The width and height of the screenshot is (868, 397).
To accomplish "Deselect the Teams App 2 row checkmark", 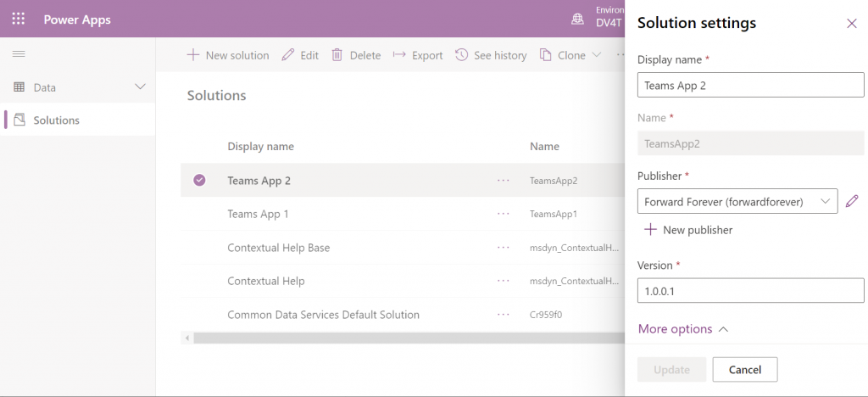I will [x=199, y=180].
